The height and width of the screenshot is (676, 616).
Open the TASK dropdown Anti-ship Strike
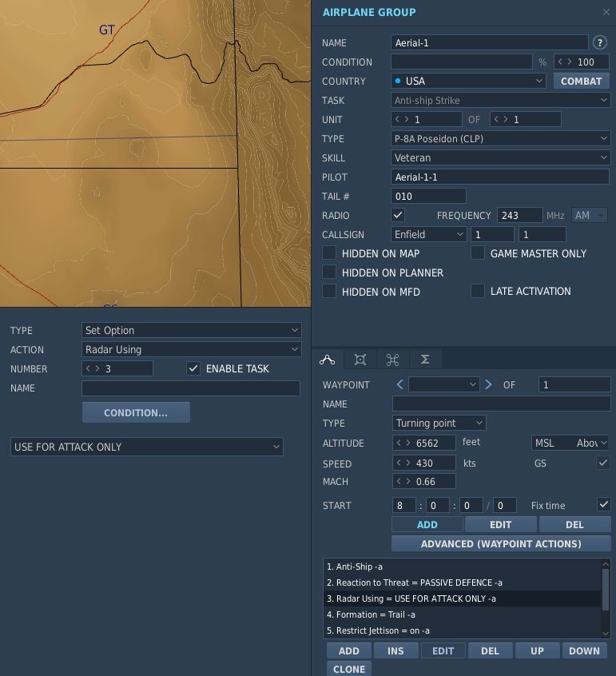pyautogui.click(x=500, y=101)
